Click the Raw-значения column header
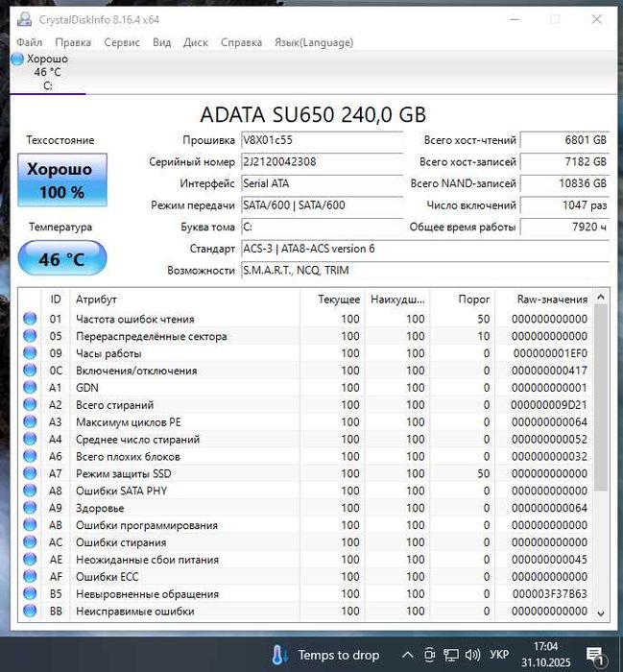The height and width of the screenshot is (672, 623). point(544,300)
